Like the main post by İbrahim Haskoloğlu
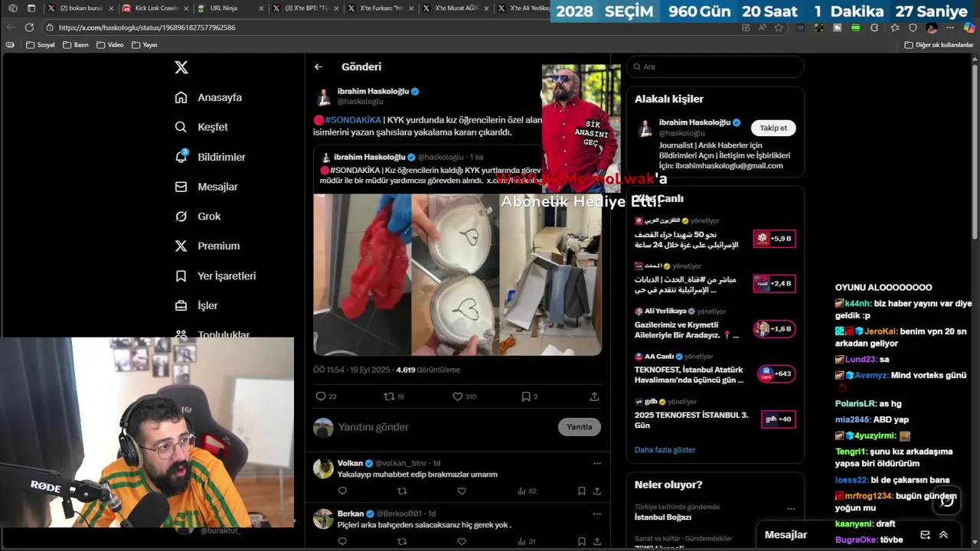 (457, 396)
